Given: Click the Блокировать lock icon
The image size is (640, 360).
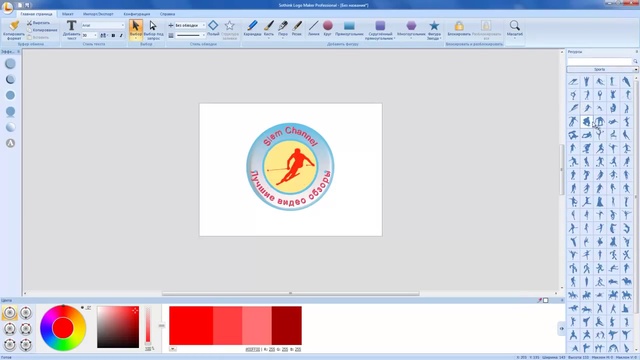Looking at the screenshot, I should click(459, 26).
